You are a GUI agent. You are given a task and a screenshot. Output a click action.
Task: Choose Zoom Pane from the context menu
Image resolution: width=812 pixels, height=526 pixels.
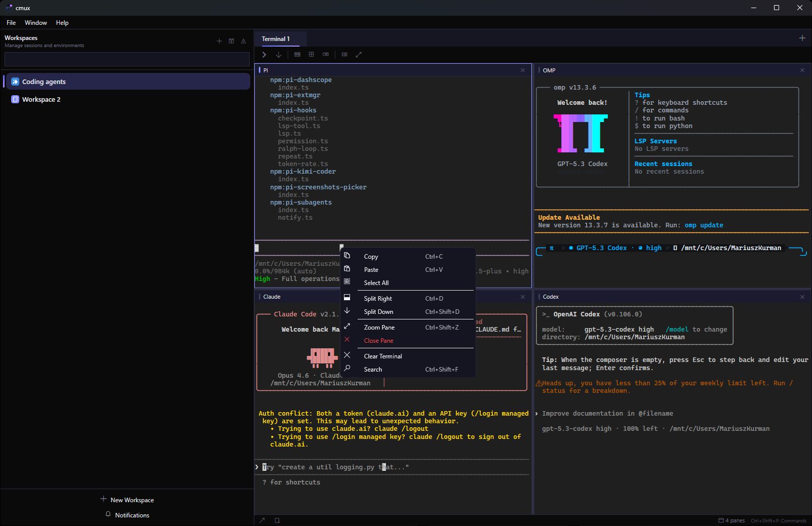tap(408, 328)
